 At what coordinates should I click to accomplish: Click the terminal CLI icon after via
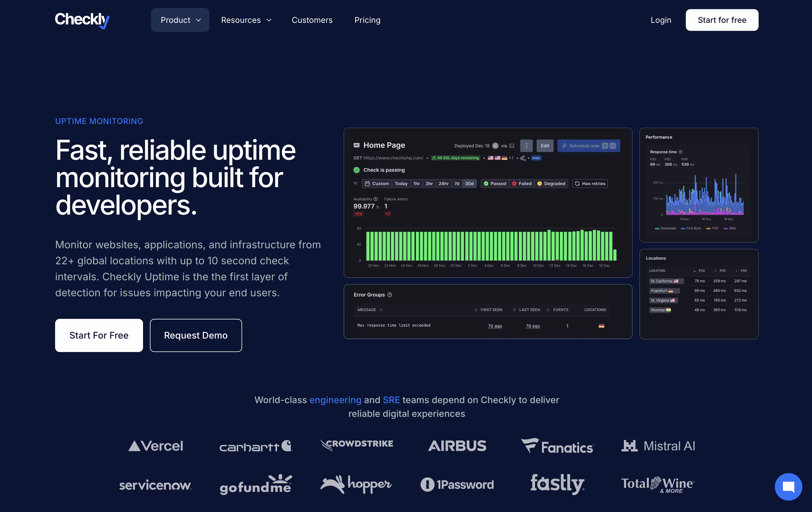point(512,146)
